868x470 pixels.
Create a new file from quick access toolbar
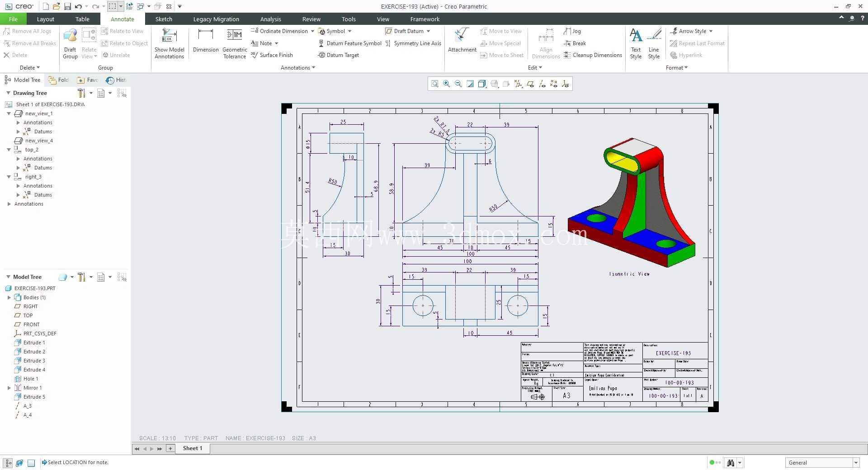click(x=45, y=6)
